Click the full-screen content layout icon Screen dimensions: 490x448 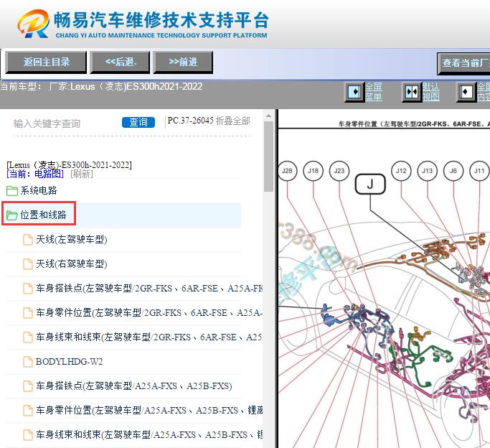pyautogui.click(x=466, y=92)
